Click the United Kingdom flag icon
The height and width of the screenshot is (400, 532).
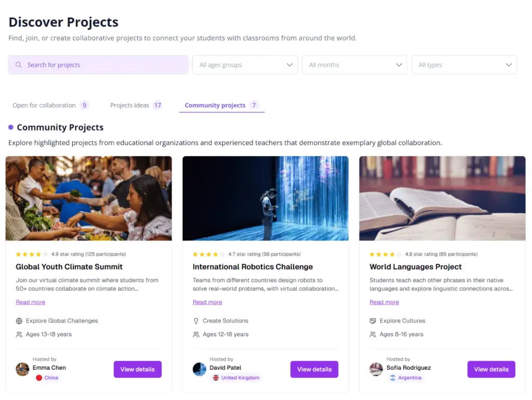coord(216,378)
